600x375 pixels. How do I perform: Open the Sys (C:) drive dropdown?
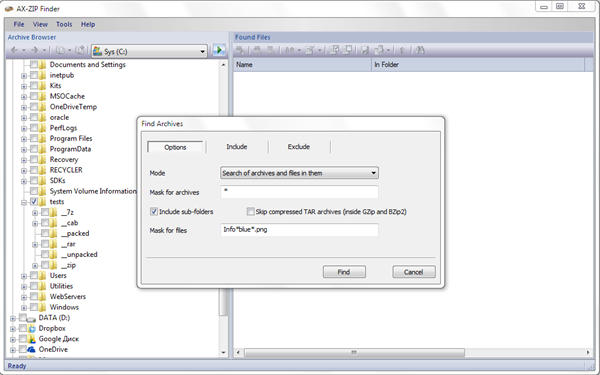(x=150, y=51)
